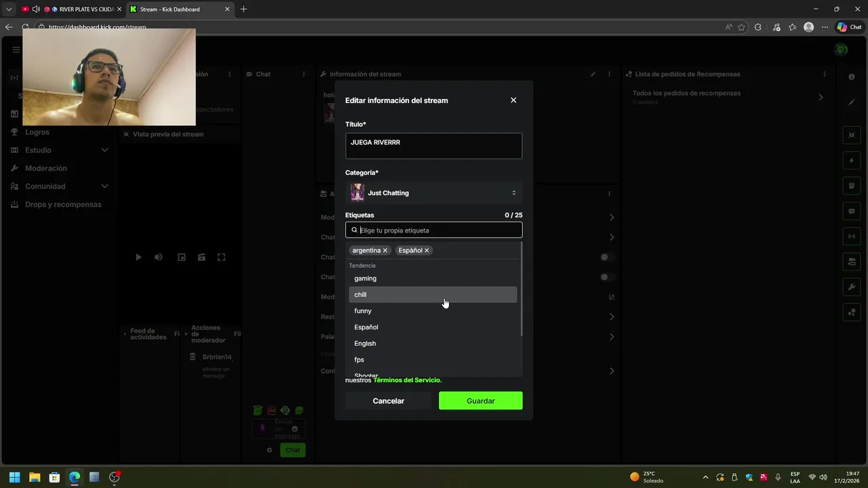Select the English trending tag

click(x=433, y=344)
